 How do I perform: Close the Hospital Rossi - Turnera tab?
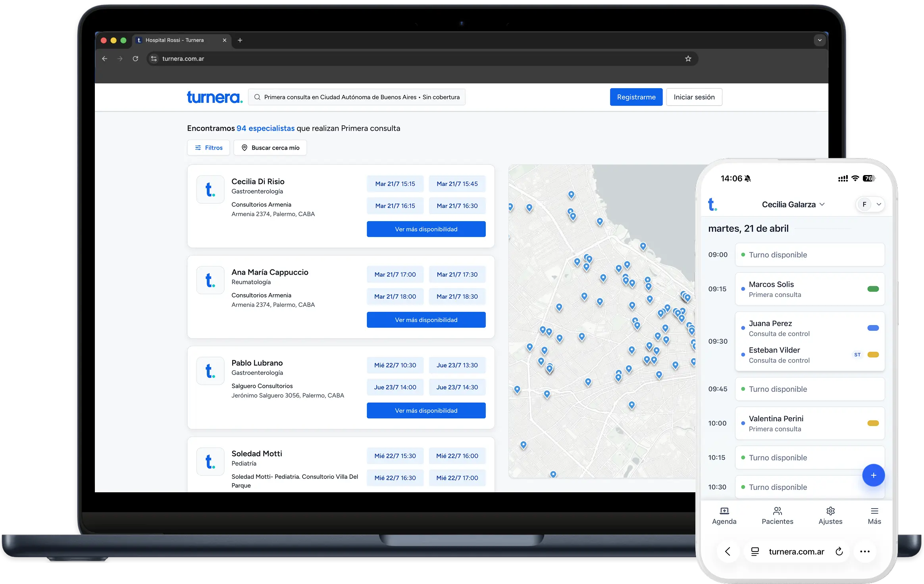pyautogui.click(x=224, y=40)
